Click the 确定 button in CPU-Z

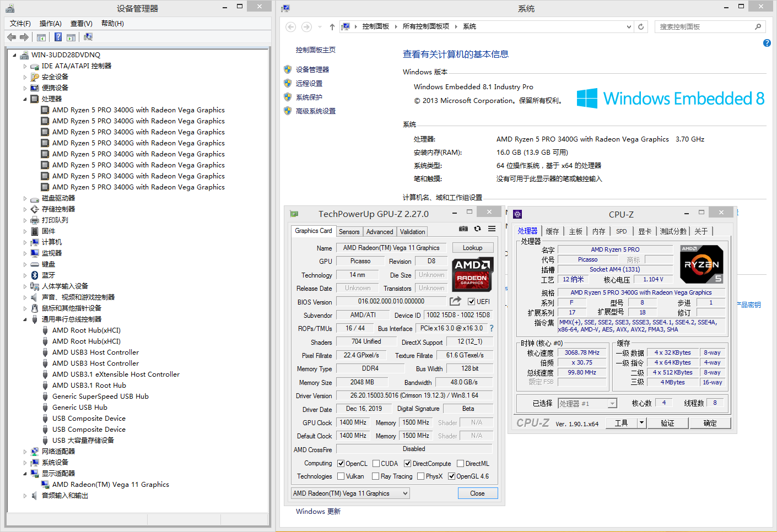pyautogui.click(x=710, y=423)
